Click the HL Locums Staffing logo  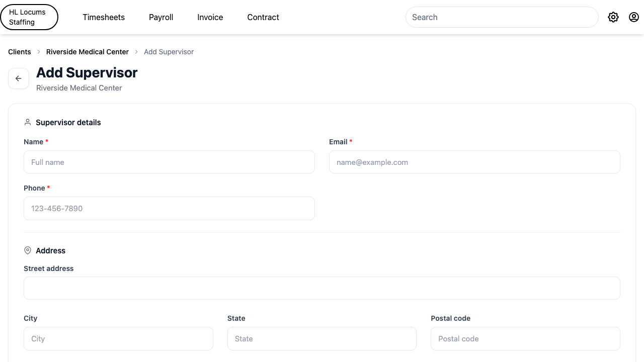(29, 17)
